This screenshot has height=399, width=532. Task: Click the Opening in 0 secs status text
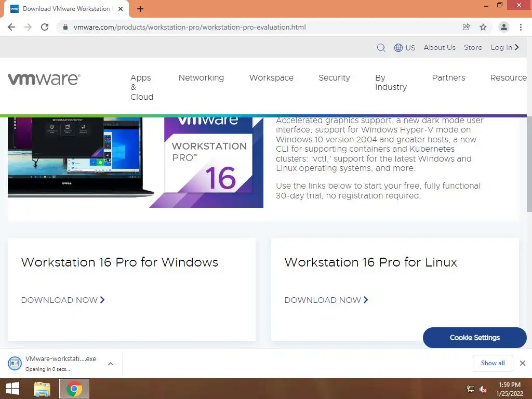[x=47, y=369]
